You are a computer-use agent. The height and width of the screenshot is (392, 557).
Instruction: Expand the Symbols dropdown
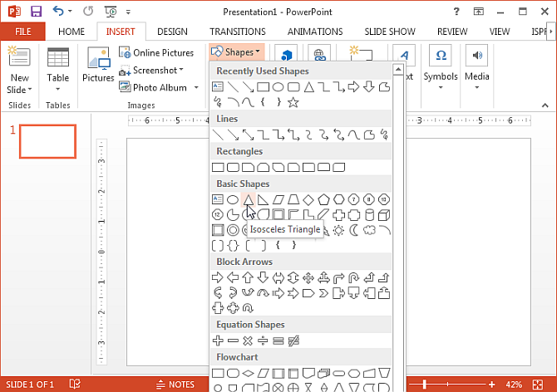[441, 88]
